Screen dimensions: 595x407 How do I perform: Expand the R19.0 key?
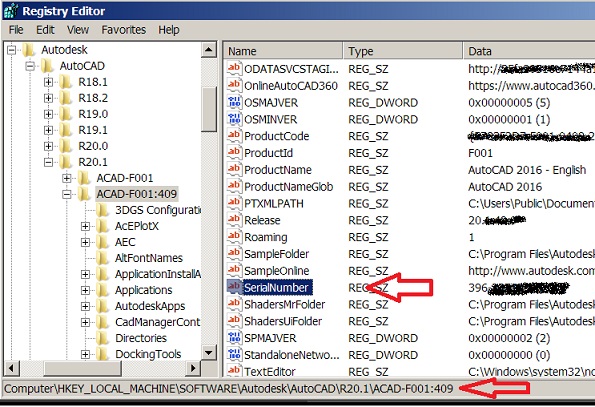coord(48,114)
